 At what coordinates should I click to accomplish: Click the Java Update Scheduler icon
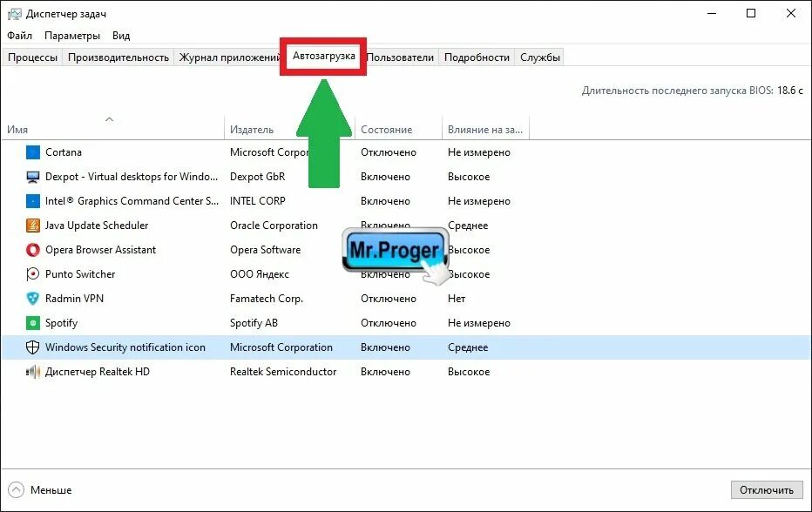click(32, 226)
